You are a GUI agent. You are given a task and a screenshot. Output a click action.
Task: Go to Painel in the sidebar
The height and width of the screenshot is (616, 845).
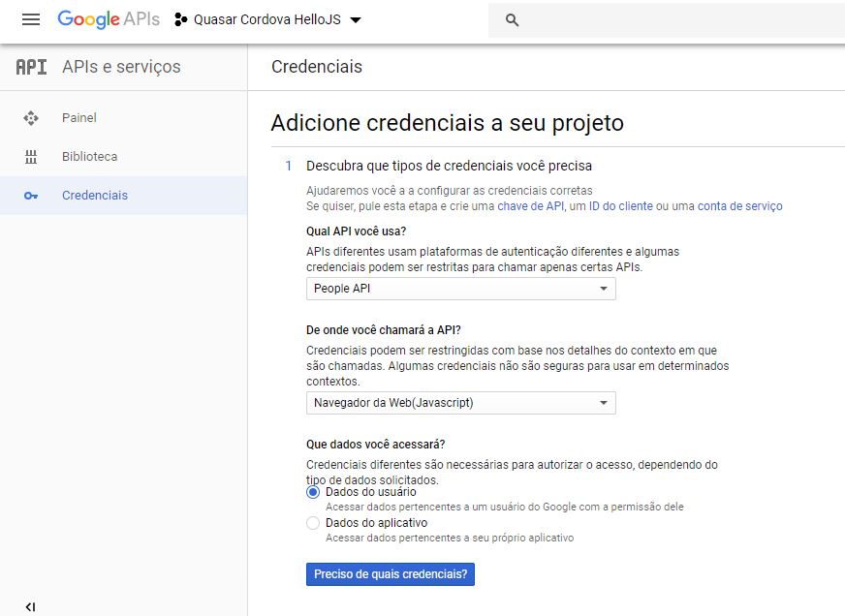pyautogui.click(x=79, y=118)
